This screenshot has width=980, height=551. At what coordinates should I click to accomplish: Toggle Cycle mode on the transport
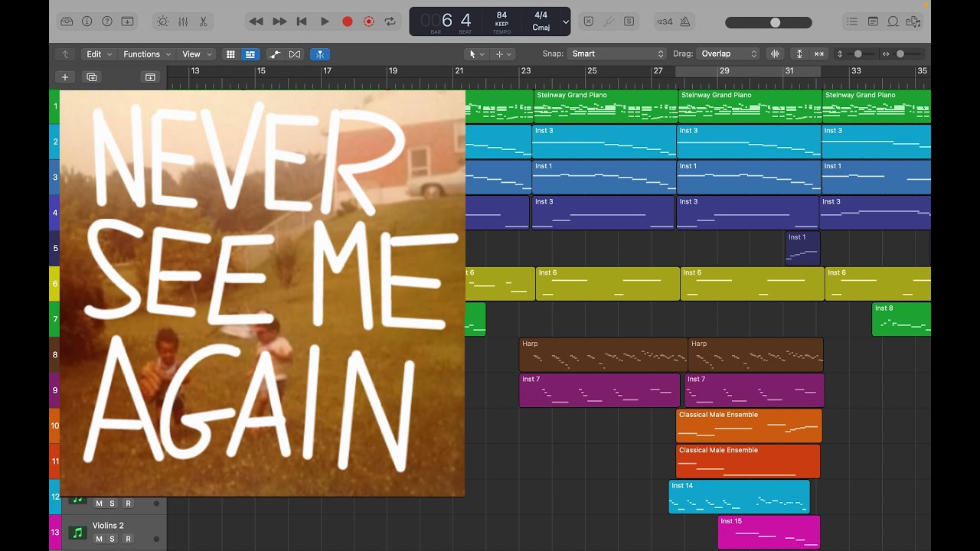click(x=390, y=21)
